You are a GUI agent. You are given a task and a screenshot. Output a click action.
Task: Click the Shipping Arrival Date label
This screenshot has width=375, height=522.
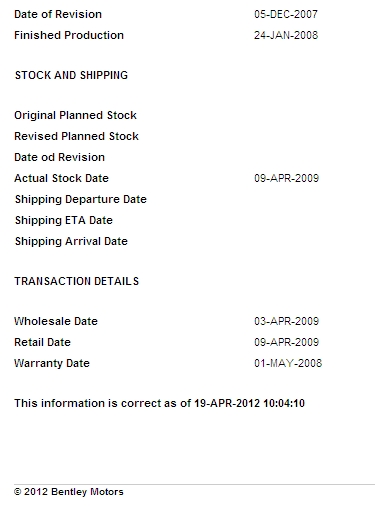pos(71,241)
